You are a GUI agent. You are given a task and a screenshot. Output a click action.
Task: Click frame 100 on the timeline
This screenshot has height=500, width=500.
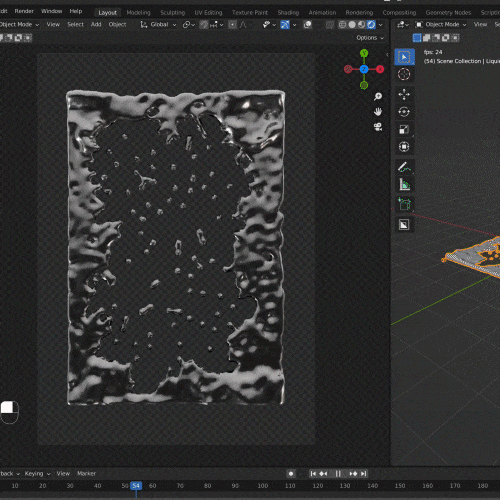[x=263, y=486]
